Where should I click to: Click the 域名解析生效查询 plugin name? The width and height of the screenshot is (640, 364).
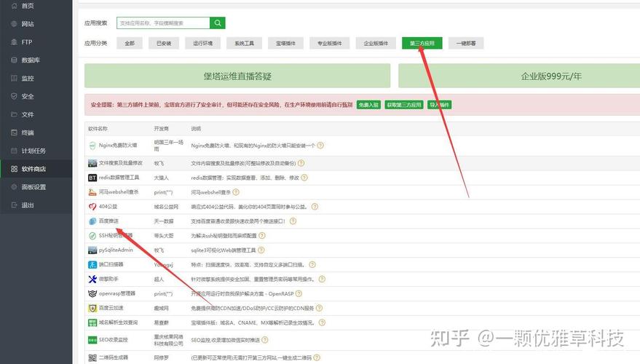[119, 323]
